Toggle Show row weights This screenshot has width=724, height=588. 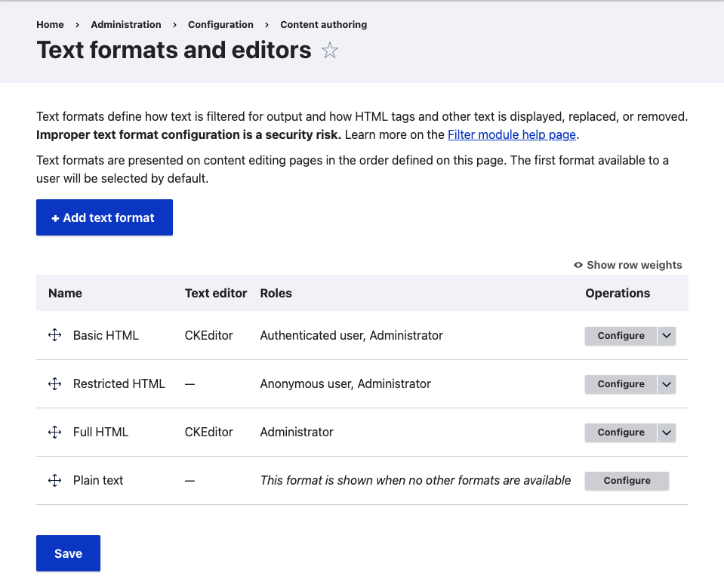[627, 265]
